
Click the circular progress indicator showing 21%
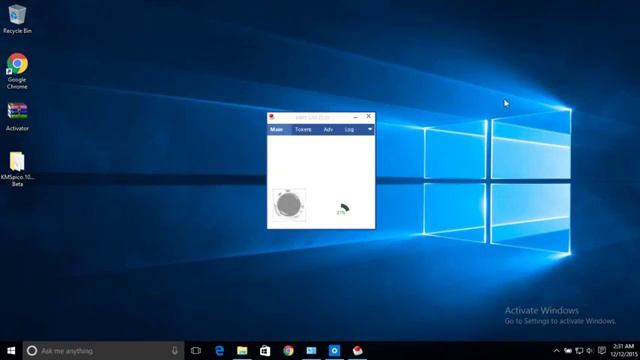(343, 209)
